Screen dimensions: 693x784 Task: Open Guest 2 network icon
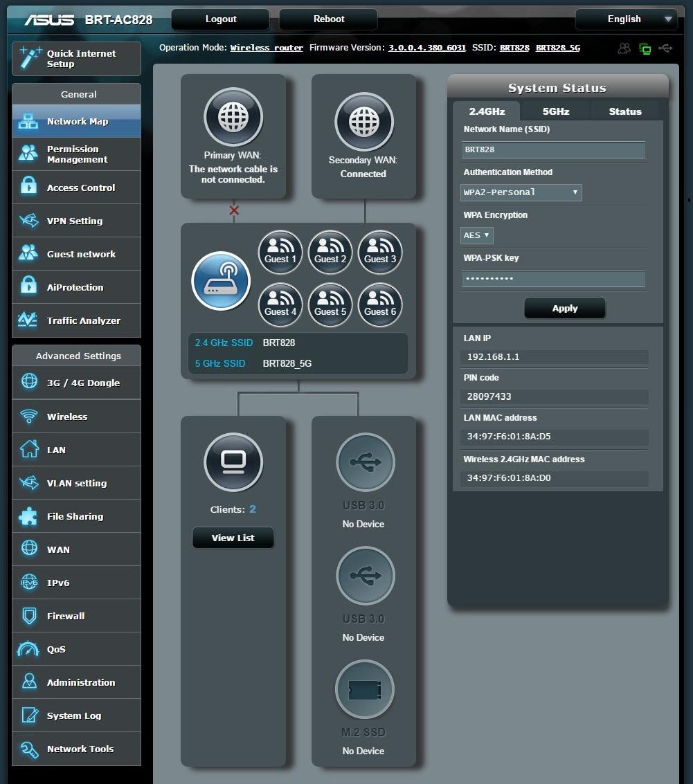[x=330, y=252]
